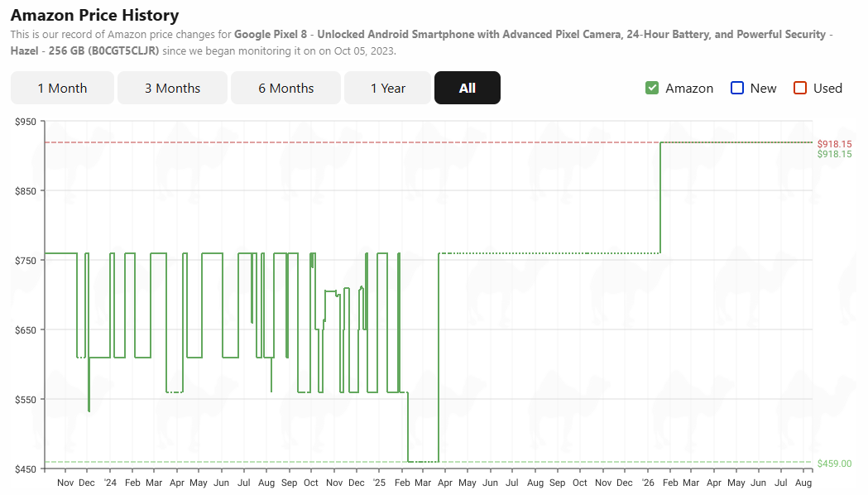The image size is (868, 495).
Task: Click the $550 y-axis label
Action: pyautogui.click(x=26, y=400)
